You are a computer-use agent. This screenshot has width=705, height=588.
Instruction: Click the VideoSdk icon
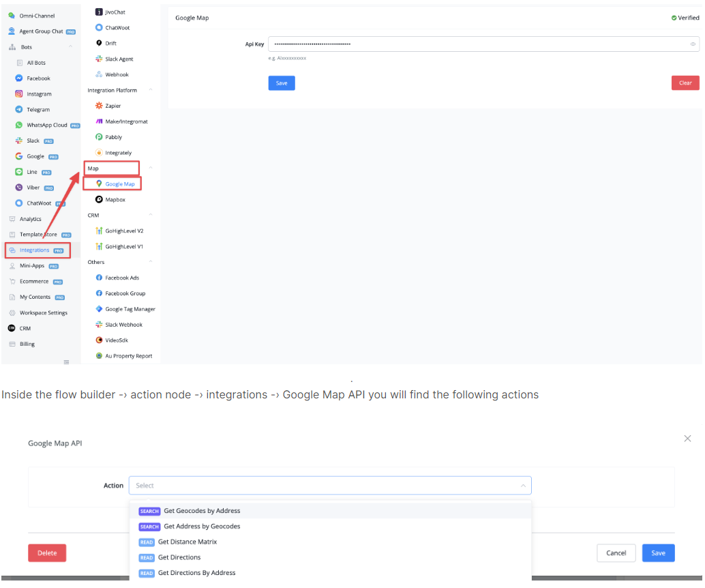(x=99, y=340)
